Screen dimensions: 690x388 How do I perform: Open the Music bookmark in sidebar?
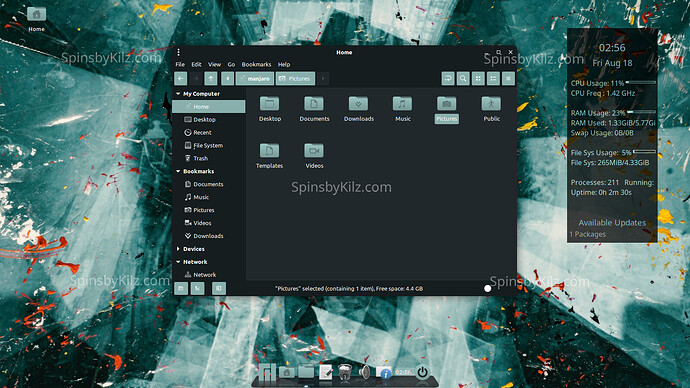tap(209, 197)
